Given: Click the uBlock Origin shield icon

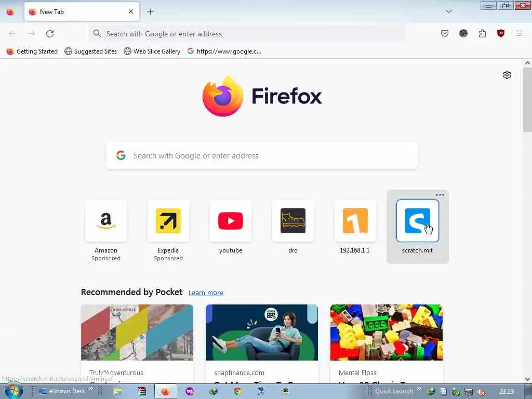Looking at the screenshot, I should pyautogui.click(x=501, y=33).
